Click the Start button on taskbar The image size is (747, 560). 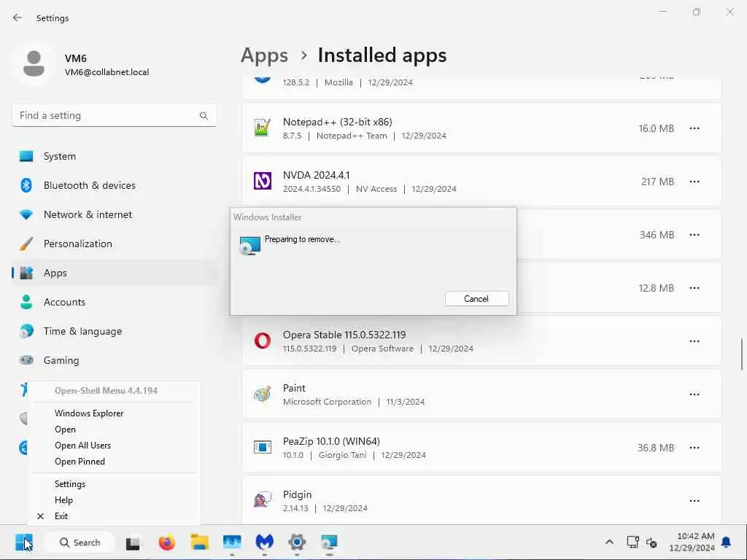pyautogui.click(x=24, y=542)
